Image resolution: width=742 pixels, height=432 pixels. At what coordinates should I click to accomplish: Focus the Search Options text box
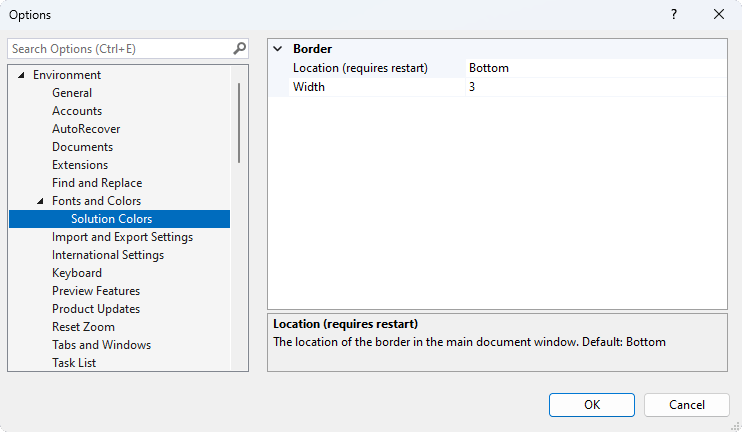tap(118, 48)
